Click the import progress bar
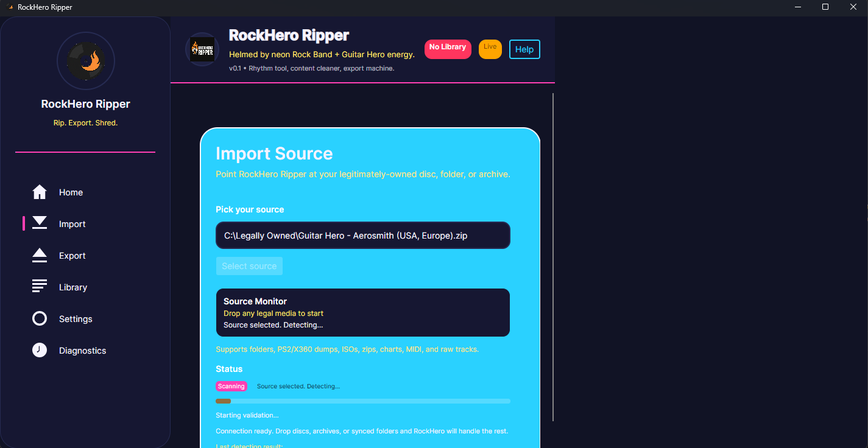This screenshot has height=448, width=868. (362, 401)
